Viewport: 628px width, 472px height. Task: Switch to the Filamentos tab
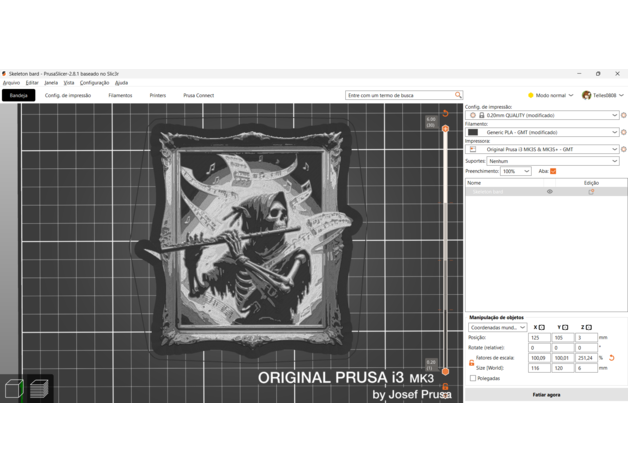[120, 95]
